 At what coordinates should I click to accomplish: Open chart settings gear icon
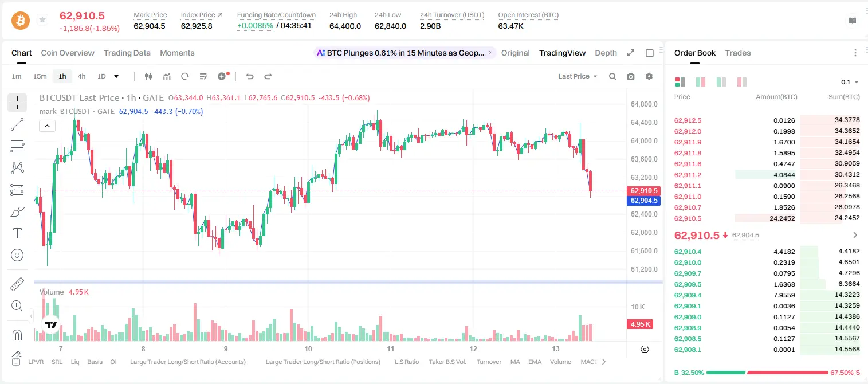coord(649,76)
